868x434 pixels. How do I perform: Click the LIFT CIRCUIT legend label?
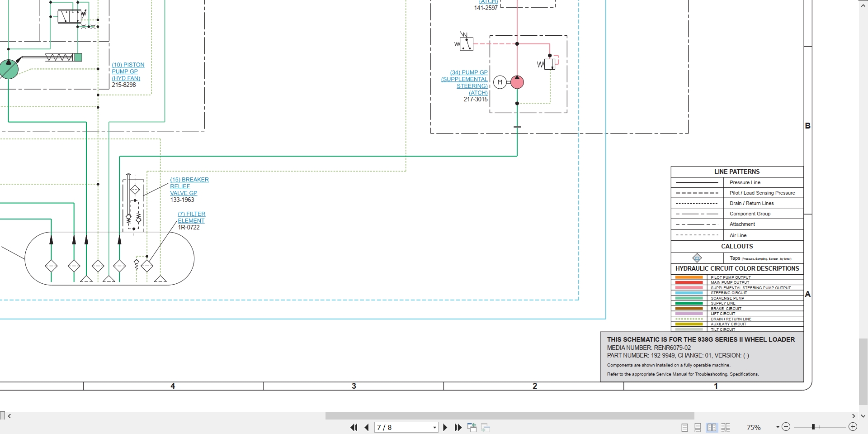click(x=723, y=314)
